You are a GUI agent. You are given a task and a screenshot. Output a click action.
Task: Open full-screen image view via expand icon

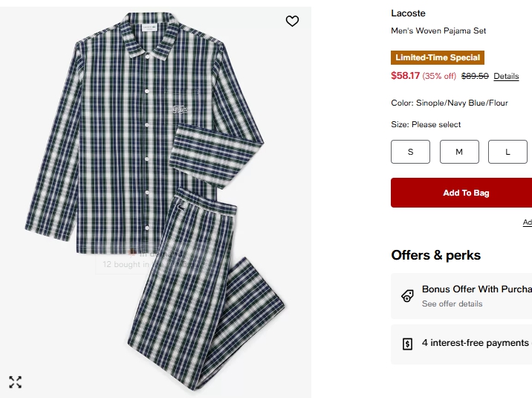pos(16,382)
